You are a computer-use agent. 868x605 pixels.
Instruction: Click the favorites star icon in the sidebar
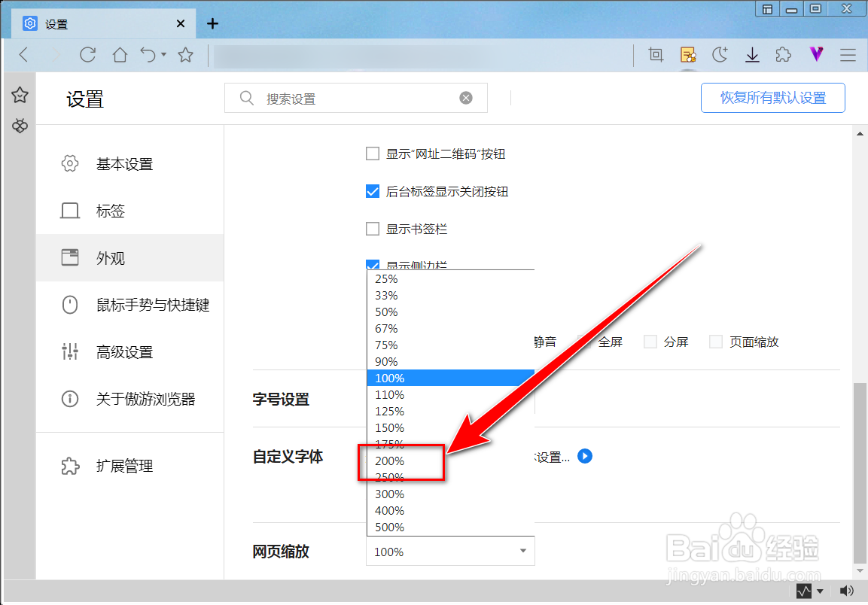(x=19, y=96)
